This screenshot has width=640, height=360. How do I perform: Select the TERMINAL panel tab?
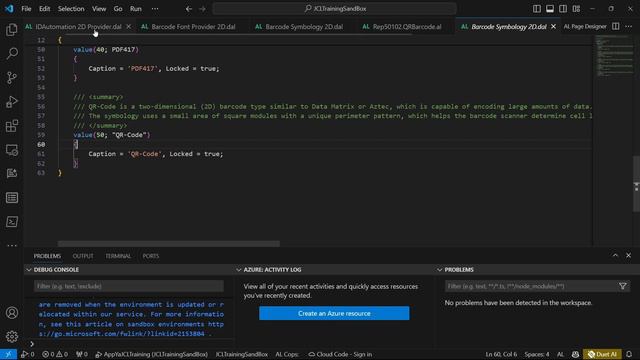click(118, 256)
